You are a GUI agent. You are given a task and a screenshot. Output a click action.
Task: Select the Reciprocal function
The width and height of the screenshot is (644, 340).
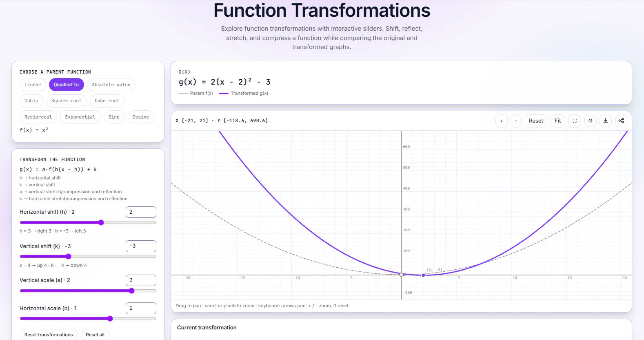(38, 117)
